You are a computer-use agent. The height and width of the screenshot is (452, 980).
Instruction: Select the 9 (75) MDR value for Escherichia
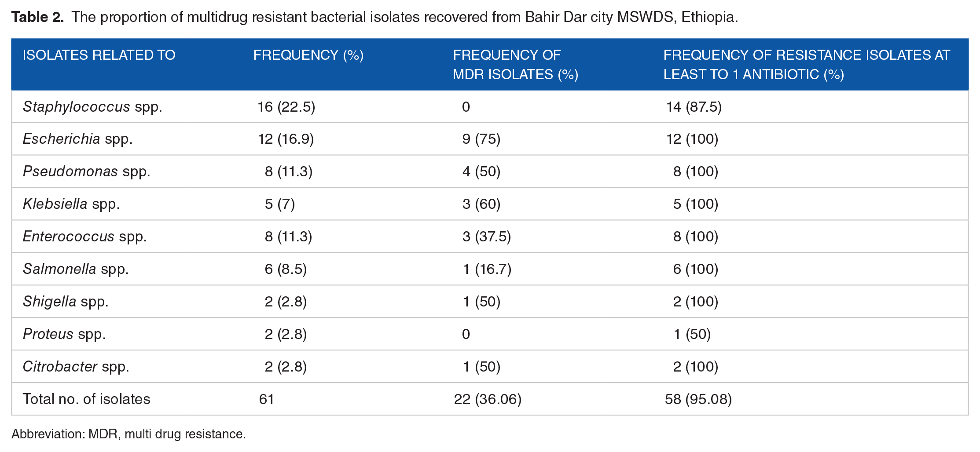pyautogui.click(x=481, y=139)
